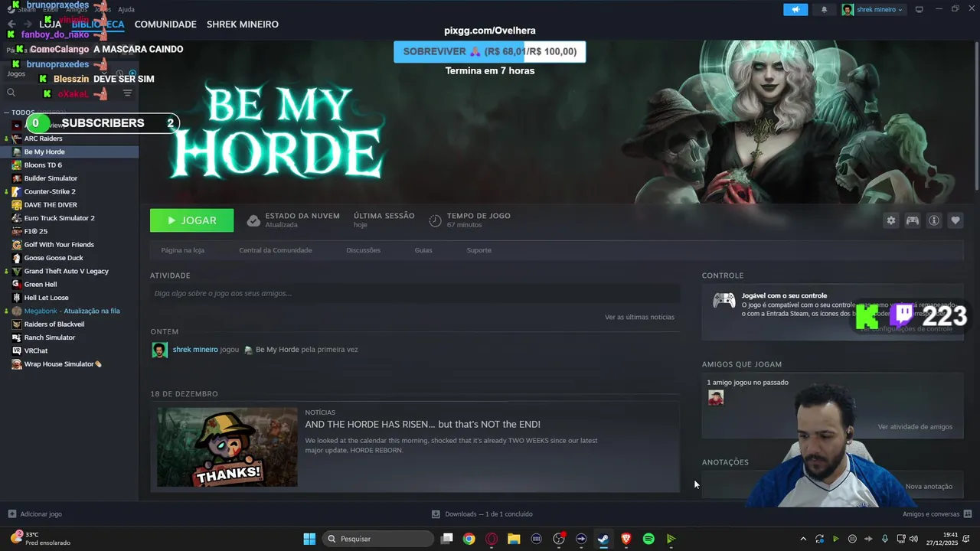Open Windows Start menu
The width and height of the screenshot is (980, 551).
[309, 539]
